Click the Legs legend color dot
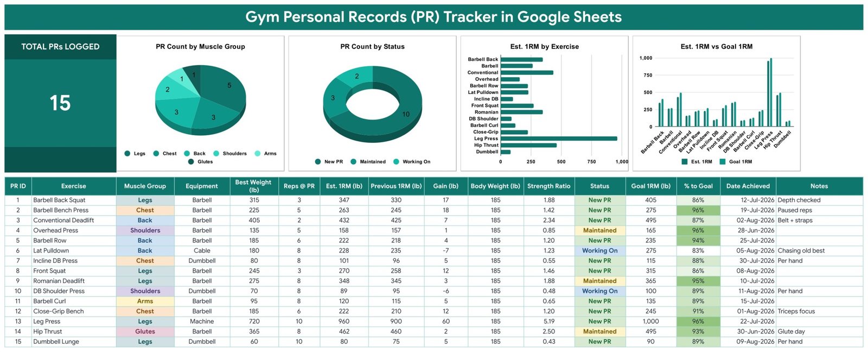868x352 pixels. tap(127, 154)
